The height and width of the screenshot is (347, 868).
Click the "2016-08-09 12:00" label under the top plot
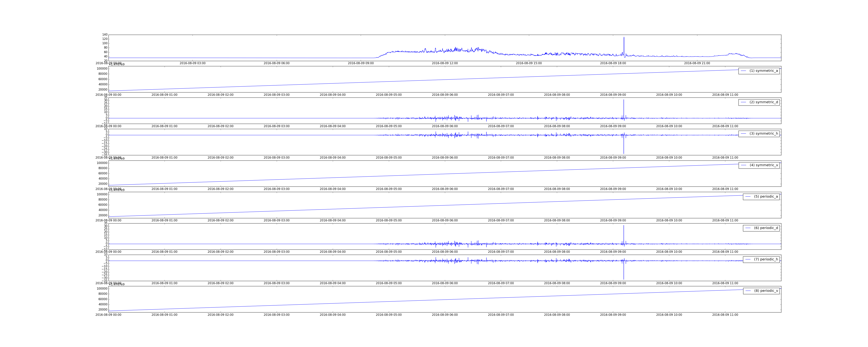[x=445, y=63]
